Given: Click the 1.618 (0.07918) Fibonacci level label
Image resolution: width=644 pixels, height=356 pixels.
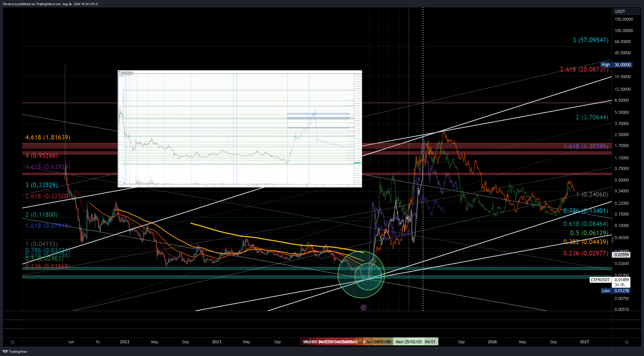Looking at the screenshot, I should 48,226.
